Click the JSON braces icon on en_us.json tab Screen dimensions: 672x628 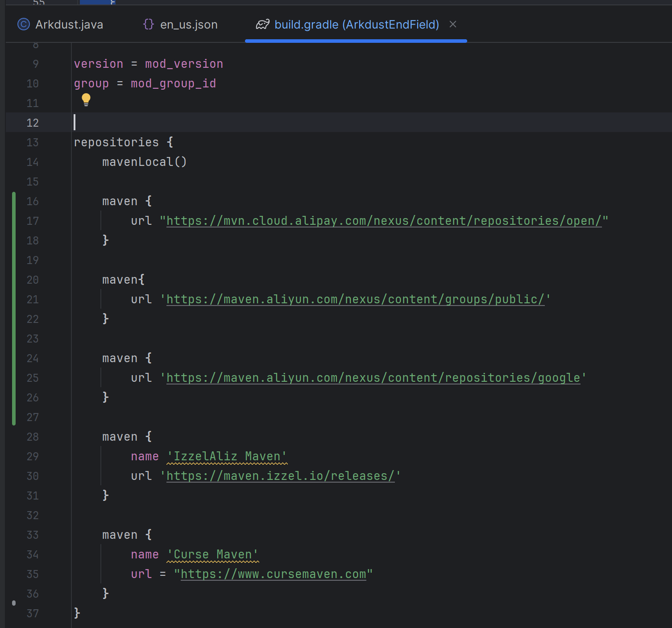[x=149, y=25]
